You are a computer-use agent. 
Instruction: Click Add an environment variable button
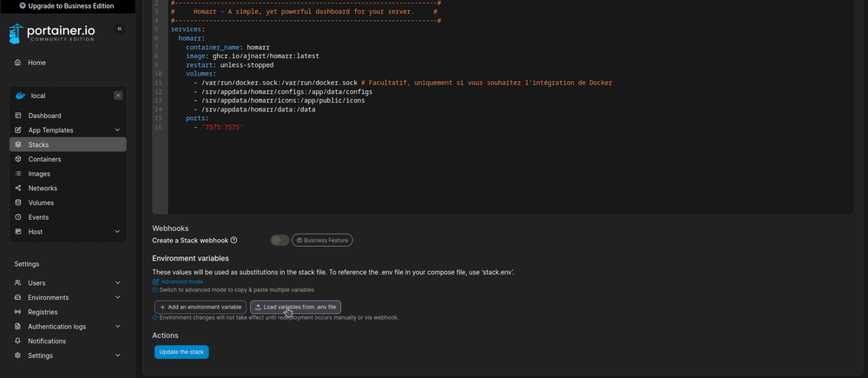coord(201,307)
